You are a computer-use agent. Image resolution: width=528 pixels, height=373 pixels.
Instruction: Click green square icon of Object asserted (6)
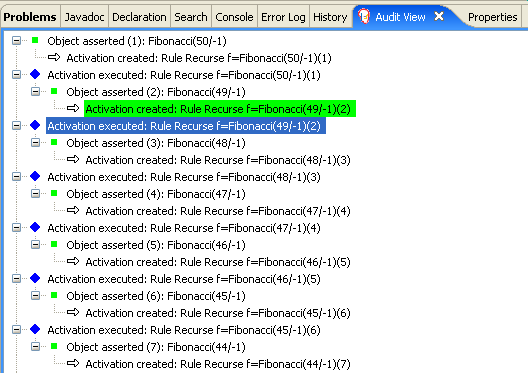point(54,295)
